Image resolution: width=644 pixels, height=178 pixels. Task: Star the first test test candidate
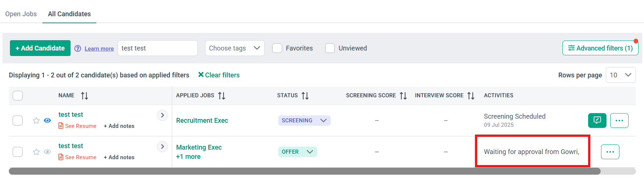[36, 121]
